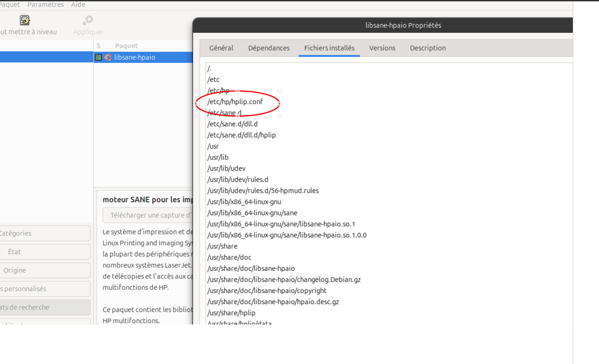Viewport: 599px width, 364px height.
Task: Click the /usr/share/hplip line
Action: pos(231,313)
